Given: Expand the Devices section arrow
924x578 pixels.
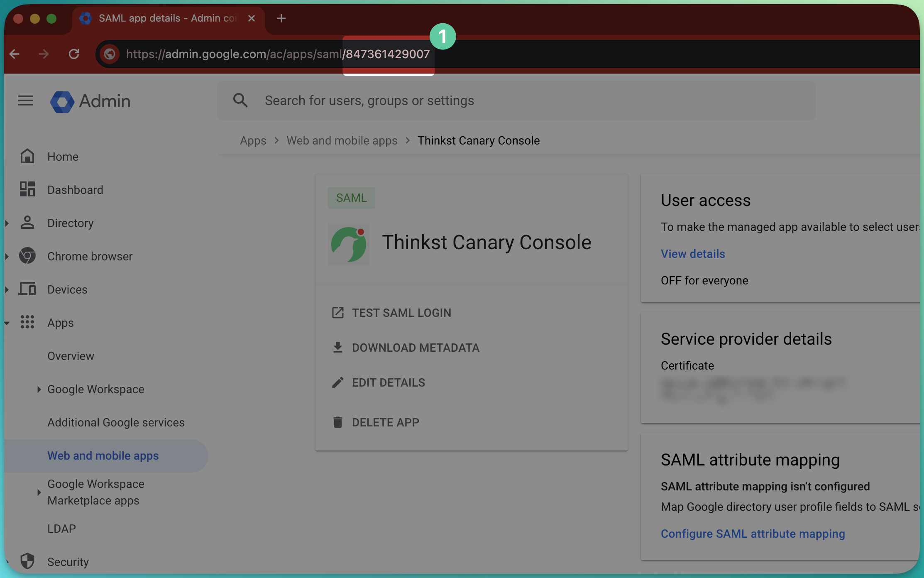Looking at the screenshot, I should tap(7, 289).
